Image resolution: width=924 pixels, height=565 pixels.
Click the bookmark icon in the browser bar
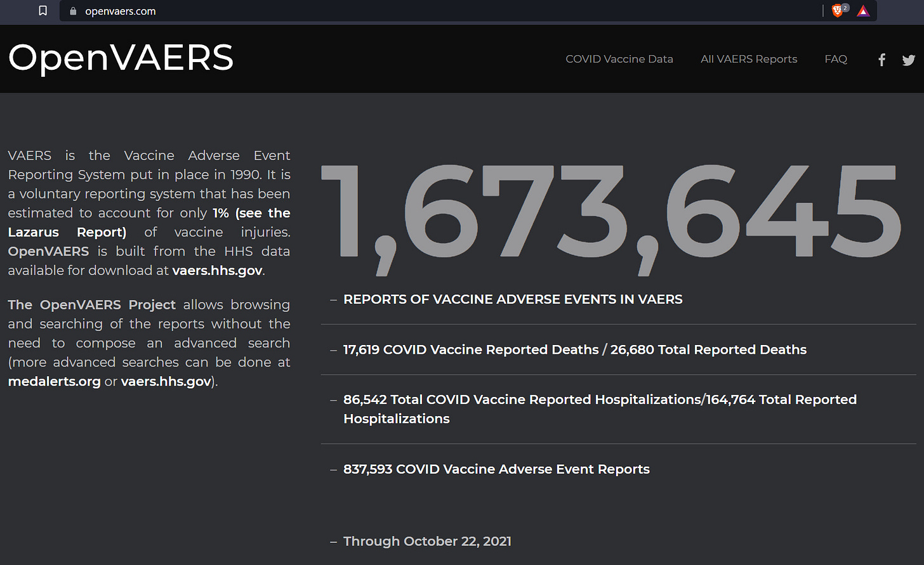tap(43, 11)
